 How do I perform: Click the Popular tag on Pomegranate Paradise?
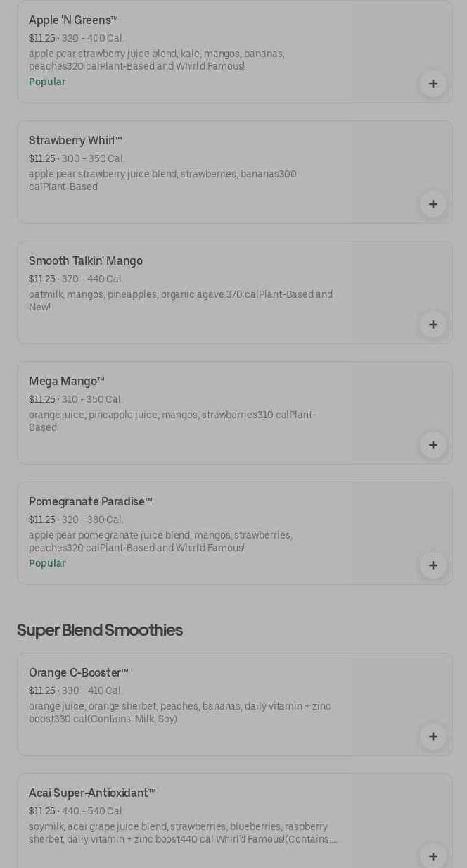47,564
